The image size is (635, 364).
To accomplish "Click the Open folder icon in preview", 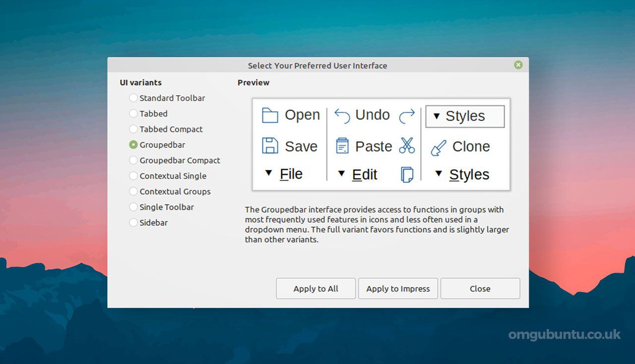I will coord(270,115).
